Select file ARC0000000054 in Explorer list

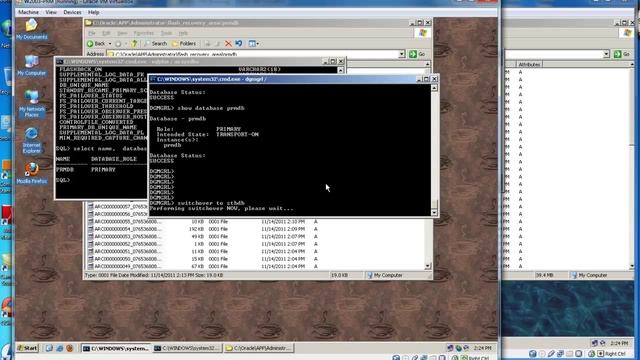pos(128,229)
